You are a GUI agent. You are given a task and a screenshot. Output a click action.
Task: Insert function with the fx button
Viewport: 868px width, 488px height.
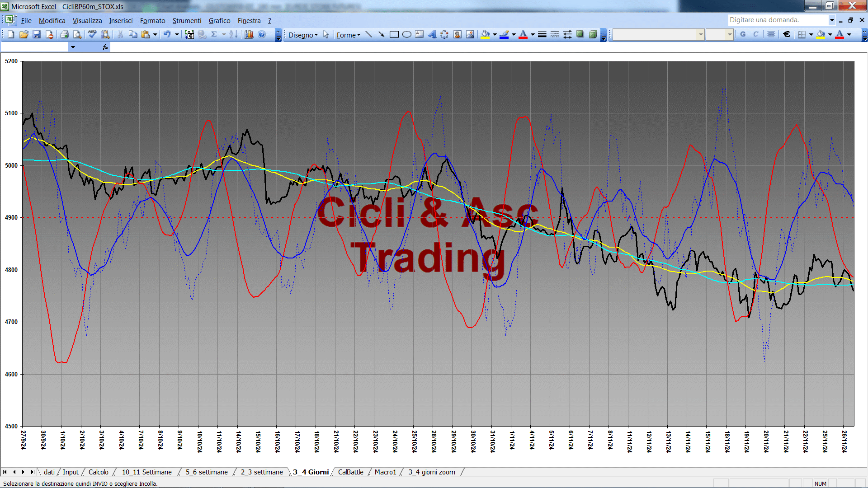pyautogui.click(x=105, y=47)
